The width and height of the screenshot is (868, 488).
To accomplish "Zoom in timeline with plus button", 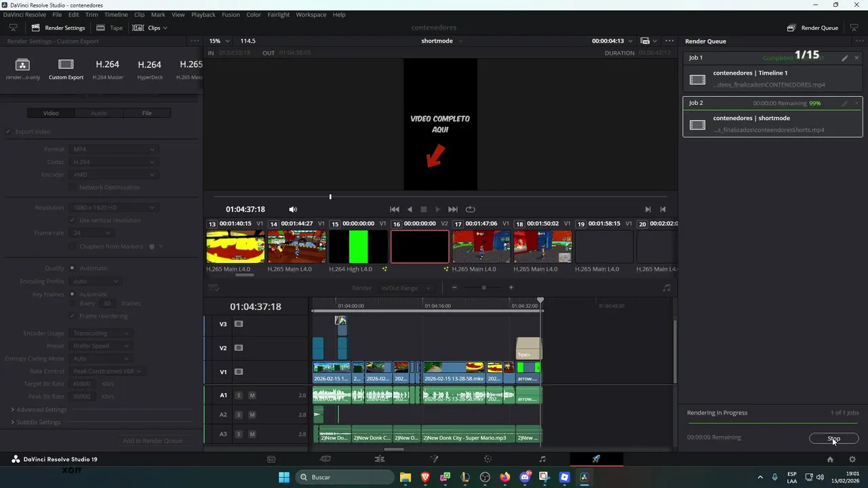I will (x=511, y=288).
